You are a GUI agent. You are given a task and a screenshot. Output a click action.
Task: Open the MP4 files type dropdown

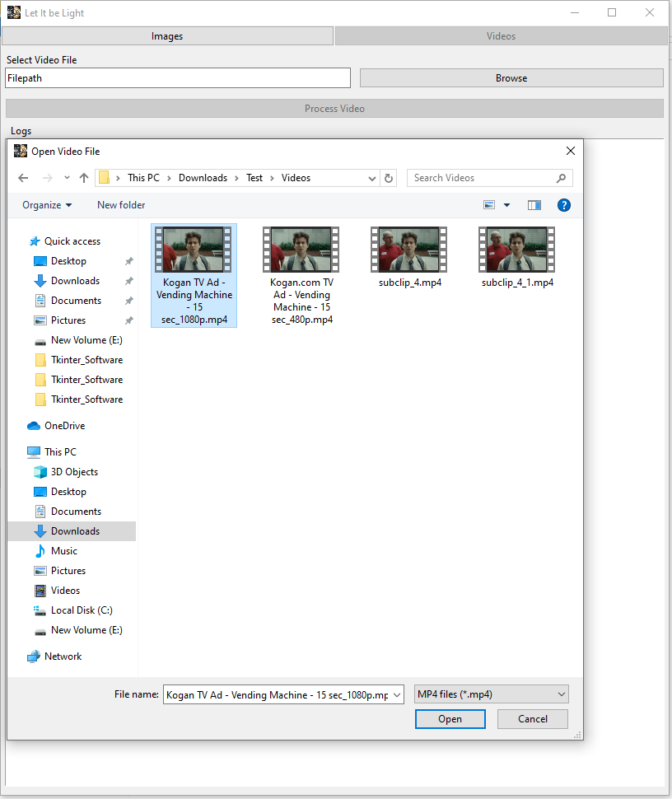tap(491, 694)
